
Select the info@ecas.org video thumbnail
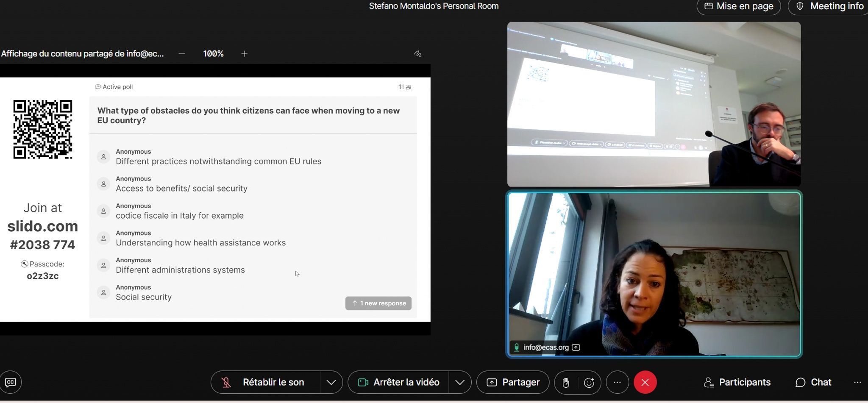(x=654, y=275)
